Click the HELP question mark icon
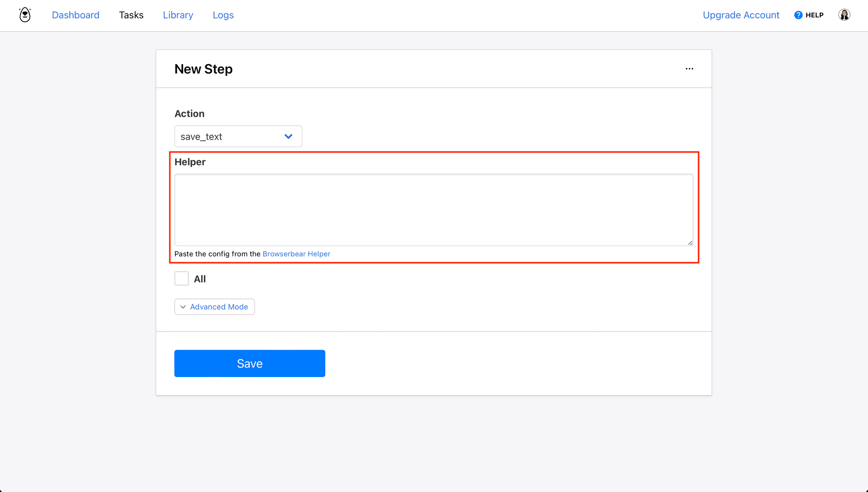This screenshot has height=492, width=868. coord(798,14)
